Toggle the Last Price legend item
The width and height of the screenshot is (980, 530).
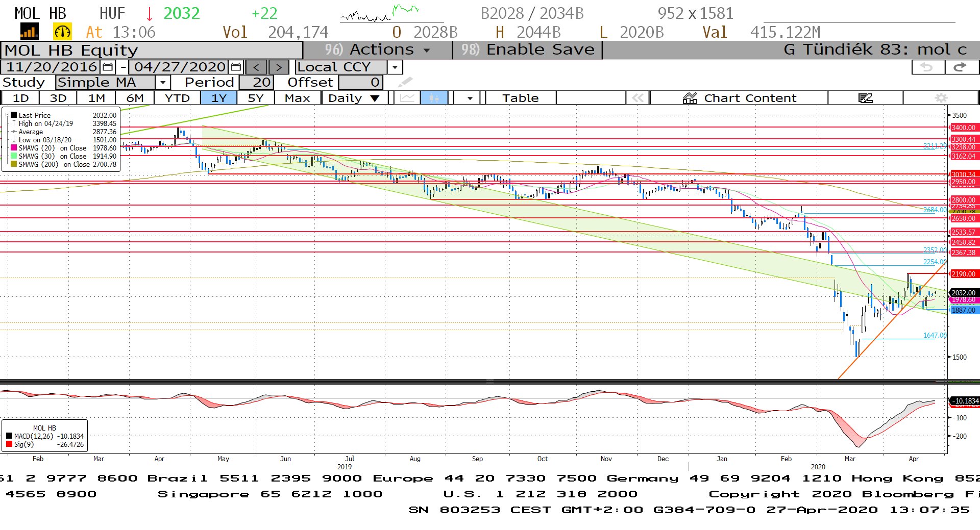(x=35, y=115)
